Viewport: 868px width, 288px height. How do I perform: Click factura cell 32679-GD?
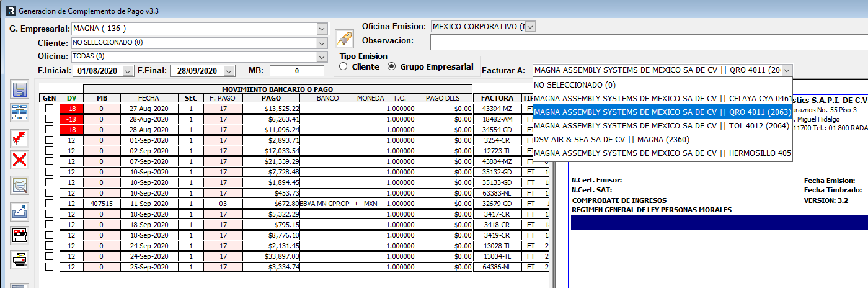[497, 204]
